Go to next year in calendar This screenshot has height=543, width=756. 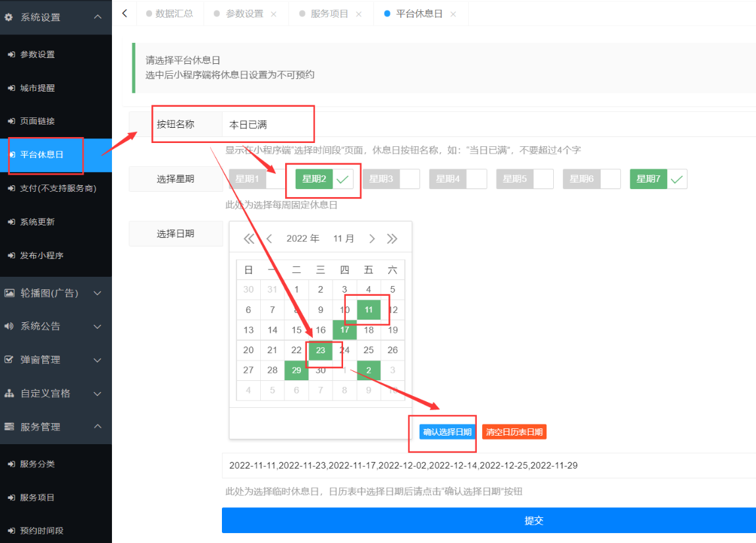click(392, 239)
